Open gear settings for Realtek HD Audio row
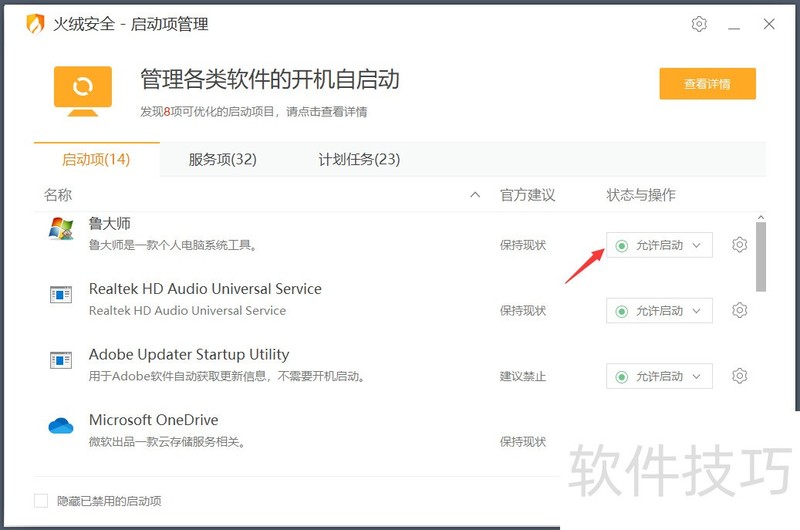Image resolution: width=800 pixels, height=530 pixels. click(x=739, y=310)
